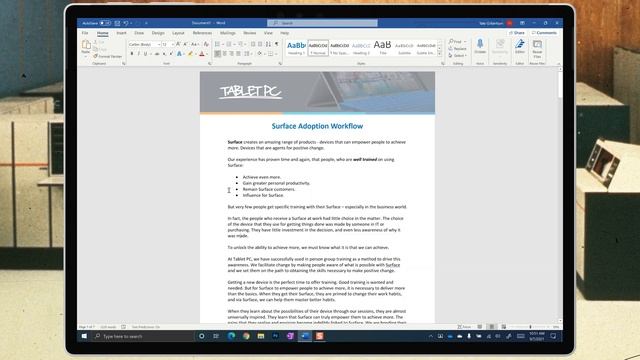Open OneNote from taskbar
This screenshot has height=360, width=640.
[290, 336]
